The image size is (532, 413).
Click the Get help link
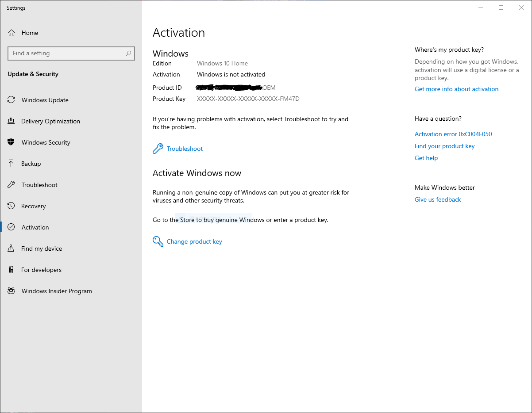click(426, 158)
